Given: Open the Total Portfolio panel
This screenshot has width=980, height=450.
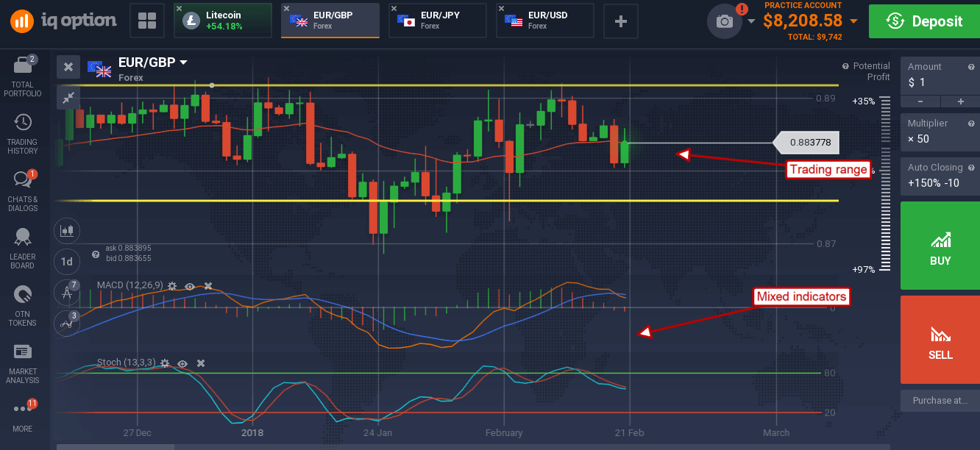Looking at the screenshot, I should 22,76.
